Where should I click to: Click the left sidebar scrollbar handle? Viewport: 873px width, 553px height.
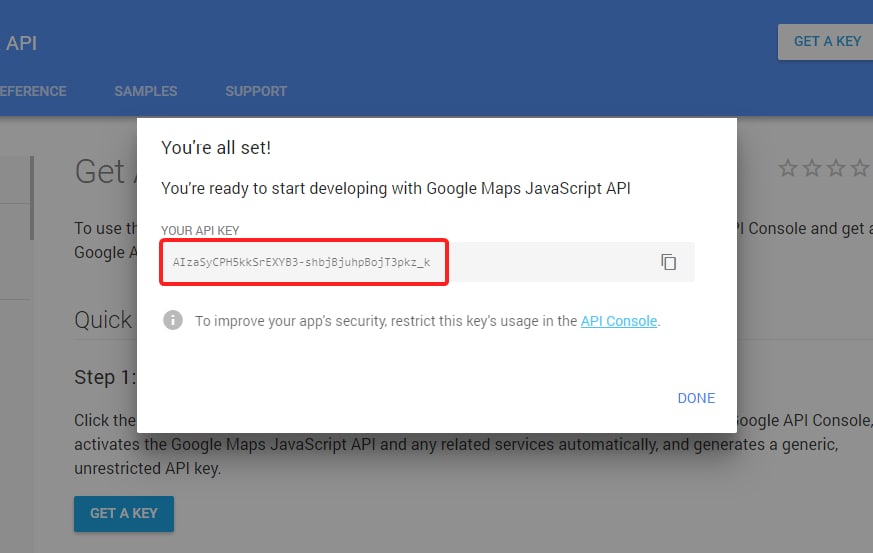(x=32, y=198)
